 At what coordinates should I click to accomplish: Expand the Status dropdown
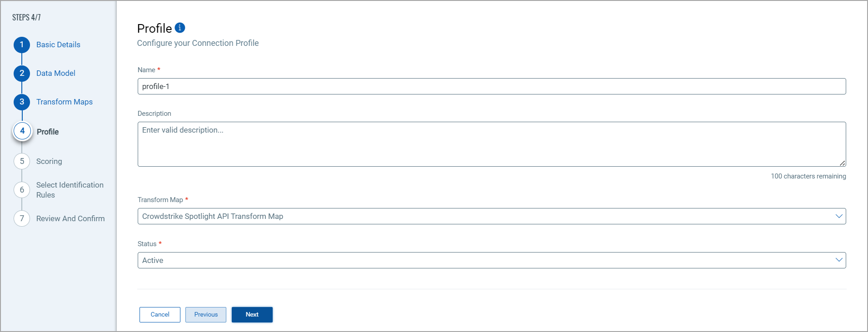[x=491, y=260]
